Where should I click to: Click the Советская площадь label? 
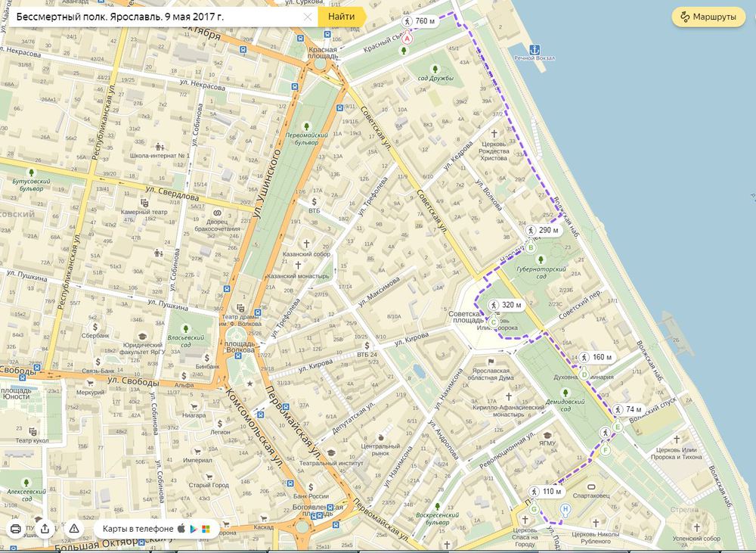[x=466, y=316]
